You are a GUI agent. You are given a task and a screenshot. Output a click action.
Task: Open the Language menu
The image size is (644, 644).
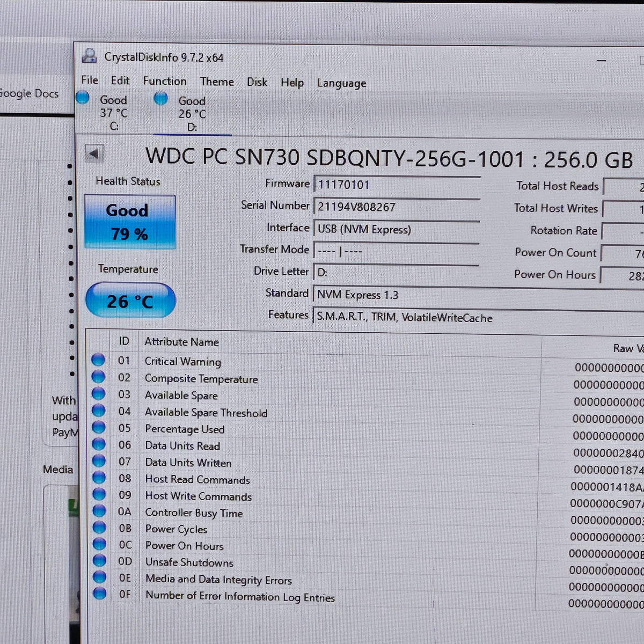(342, 83)
